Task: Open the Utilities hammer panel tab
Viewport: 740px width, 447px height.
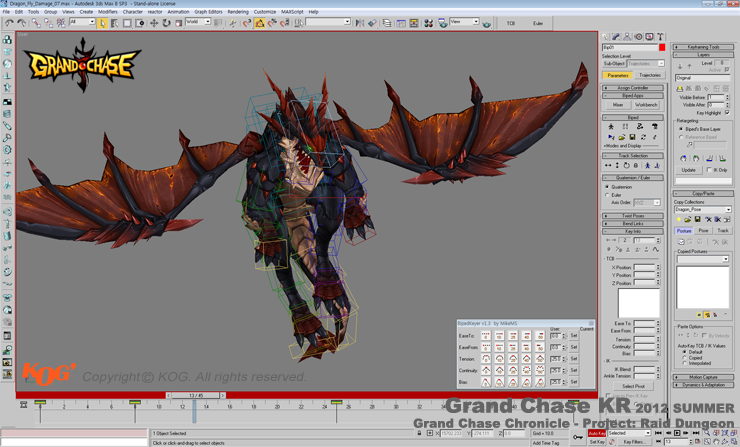Action: coord(660,37)
